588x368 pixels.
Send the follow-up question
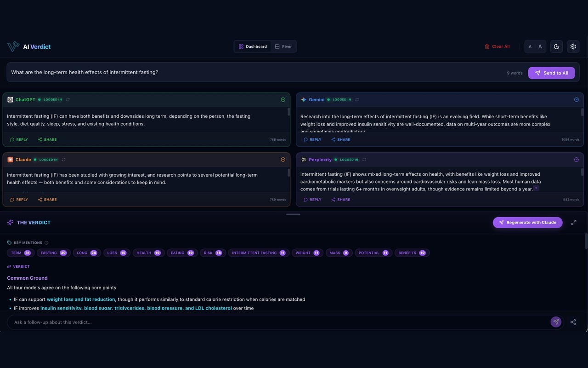pos(556,322)
